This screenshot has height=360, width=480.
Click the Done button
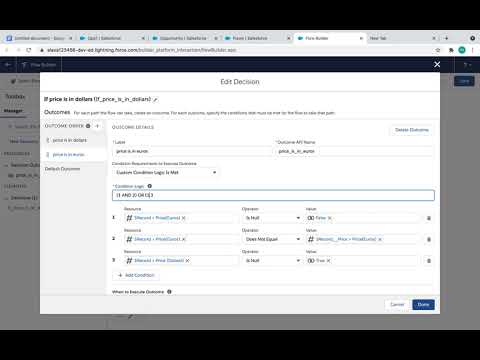point(423,304)
